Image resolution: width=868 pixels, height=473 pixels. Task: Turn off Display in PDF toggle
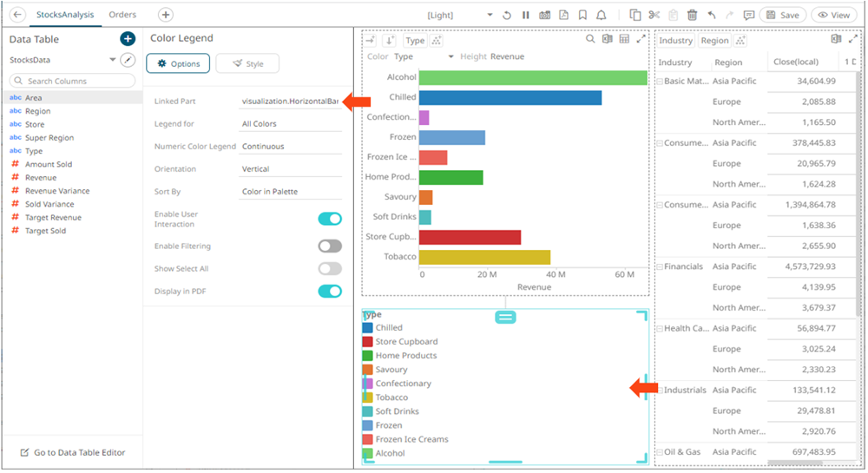tap(330, 292)
